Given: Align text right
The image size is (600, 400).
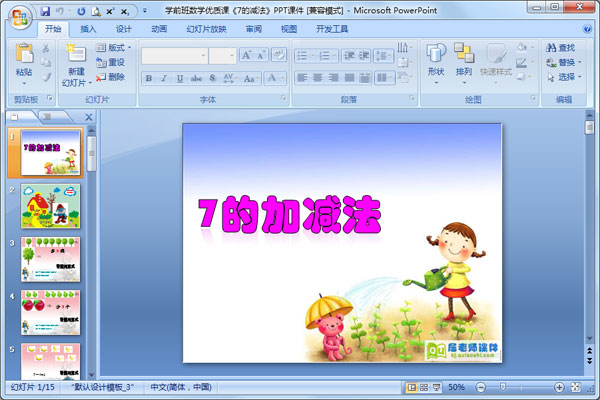Looking at the screenshot, I should [x=333, y=78].
